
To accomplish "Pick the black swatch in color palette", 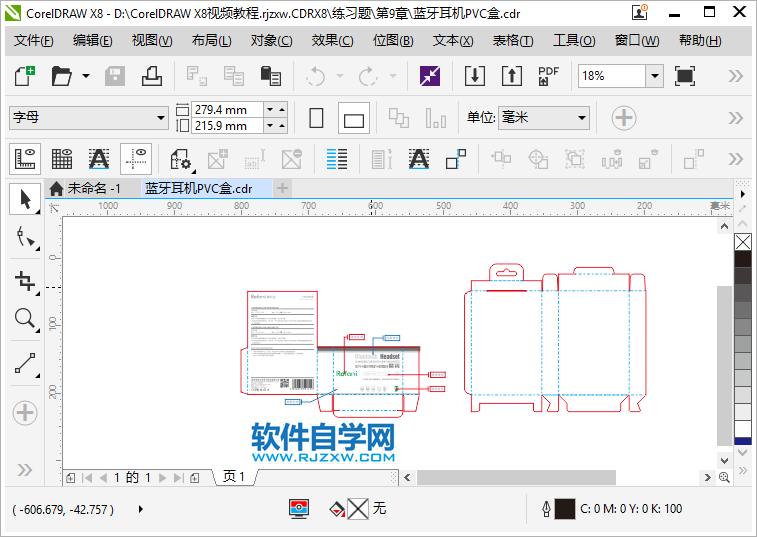I will pyautogui.click(x=743, y=259).
